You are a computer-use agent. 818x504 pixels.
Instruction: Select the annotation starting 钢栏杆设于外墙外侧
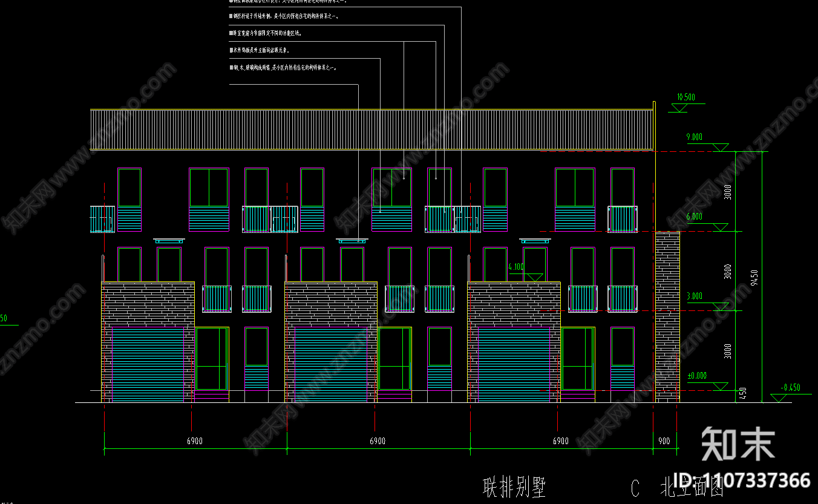pyautogui.click(x=283, y=17)
